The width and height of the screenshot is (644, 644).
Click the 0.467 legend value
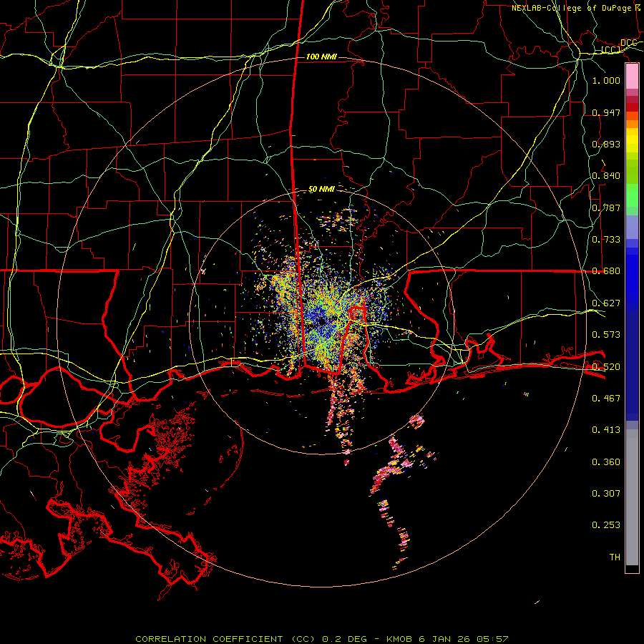[x=606, y=399]
